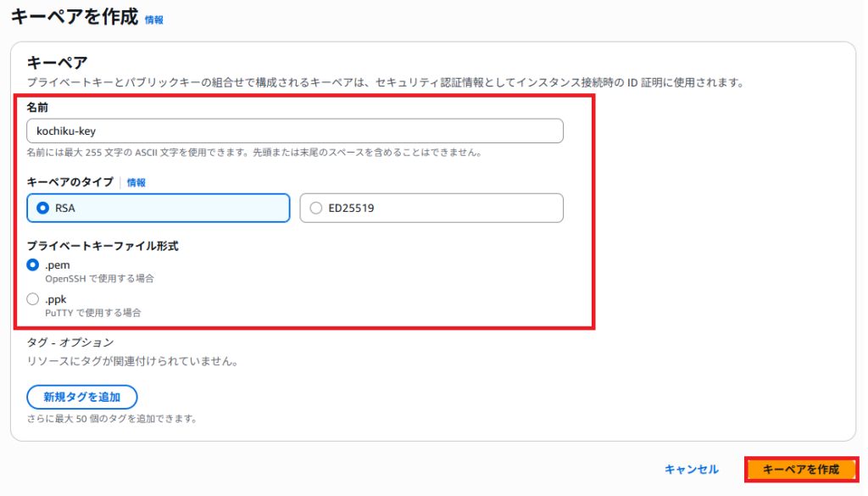Click the 新規タグを追加 button
Screen dimensions: 868x496
tap(82, 397)
